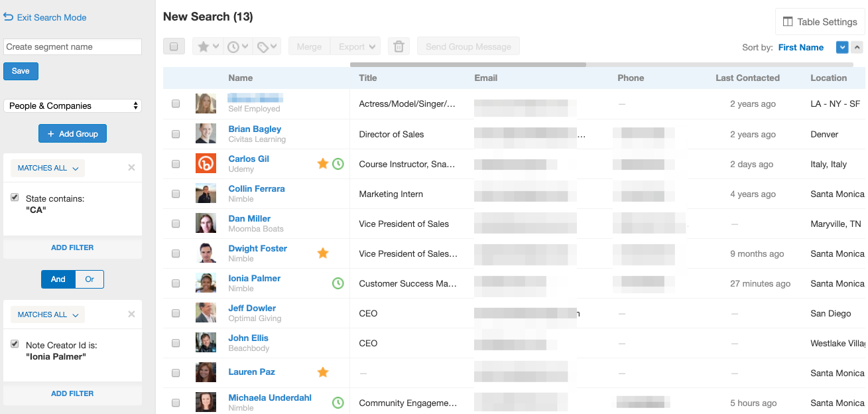Uncheck the State contains CA filter
Image resolution: width=868 pixels, height=414 pixels.
coord(15,197)
